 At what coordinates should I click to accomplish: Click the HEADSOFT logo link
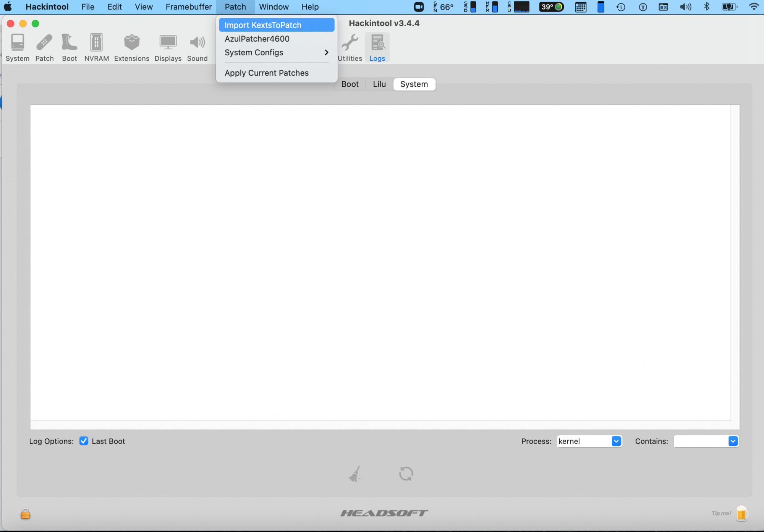[x=384, y=513]
